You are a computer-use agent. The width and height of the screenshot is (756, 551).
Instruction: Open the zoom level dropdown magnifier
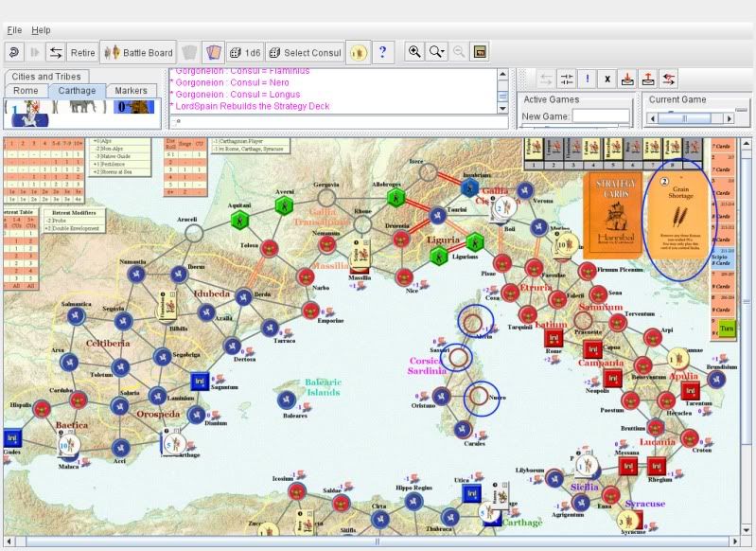[437, 52]
